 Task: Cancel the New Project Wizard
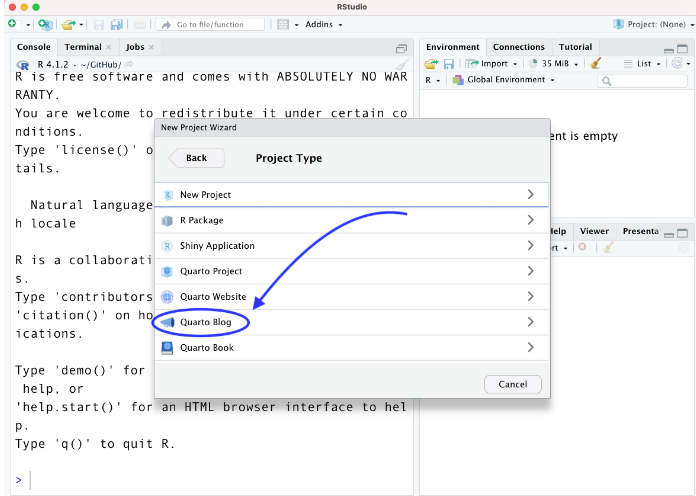(x=512, y=384)
